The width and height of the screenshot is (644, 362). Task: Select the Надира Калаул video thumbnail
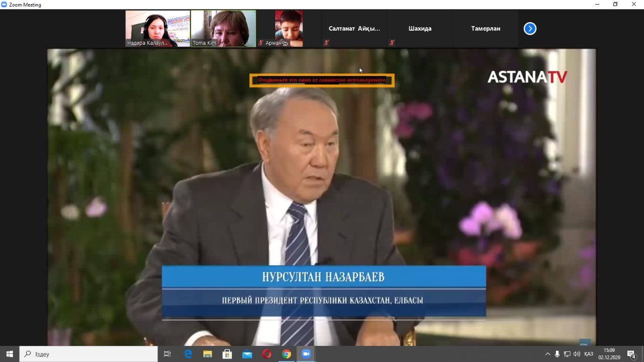pos(157,29)
